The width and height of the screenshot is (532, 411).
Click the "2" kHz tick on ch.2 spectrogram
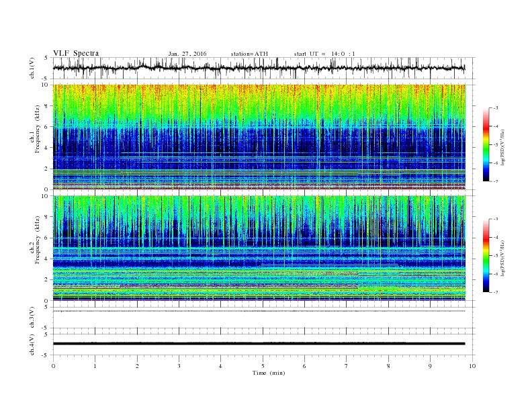46,280
